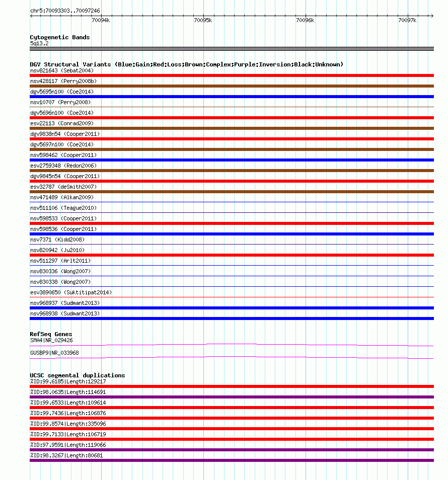448x480 pixels.
Task: Select duplication %ID:98.3267|Length:80681 label
Action: click(66, 455)
